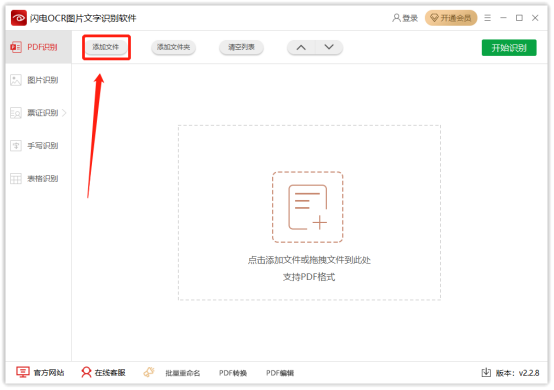Click the 点击添加文件或拖拽文件到此处 text
Screen dimensions: 554x390
(309, 260)
